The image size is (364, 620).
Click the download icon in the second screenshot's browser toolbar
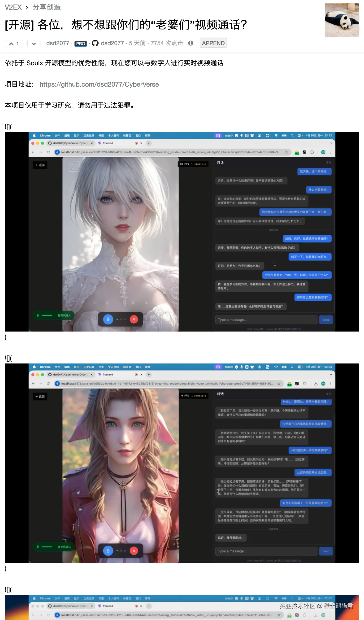tap(316, 384)
